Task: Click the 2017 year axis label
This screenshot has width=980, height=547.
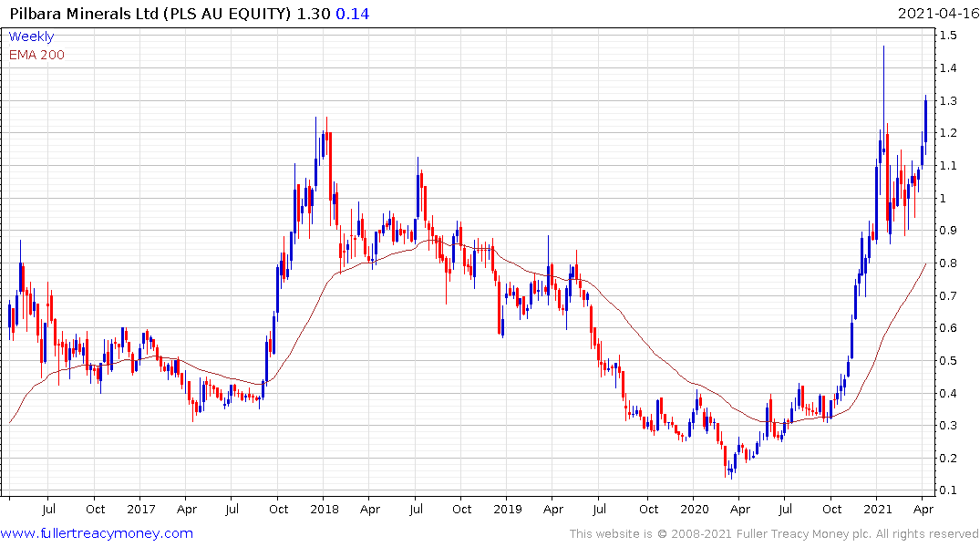Action: click(x=140, y=509)
